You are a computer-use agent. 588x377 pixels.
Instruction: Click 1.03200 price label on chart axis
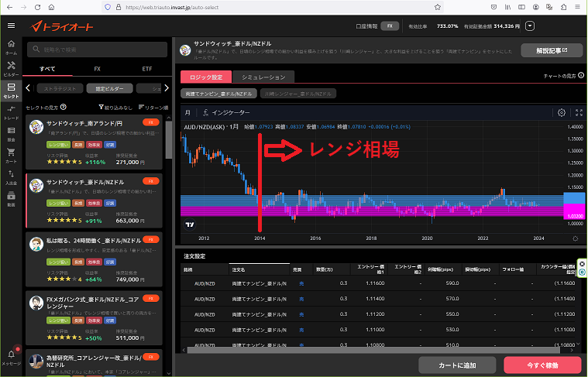575,216
